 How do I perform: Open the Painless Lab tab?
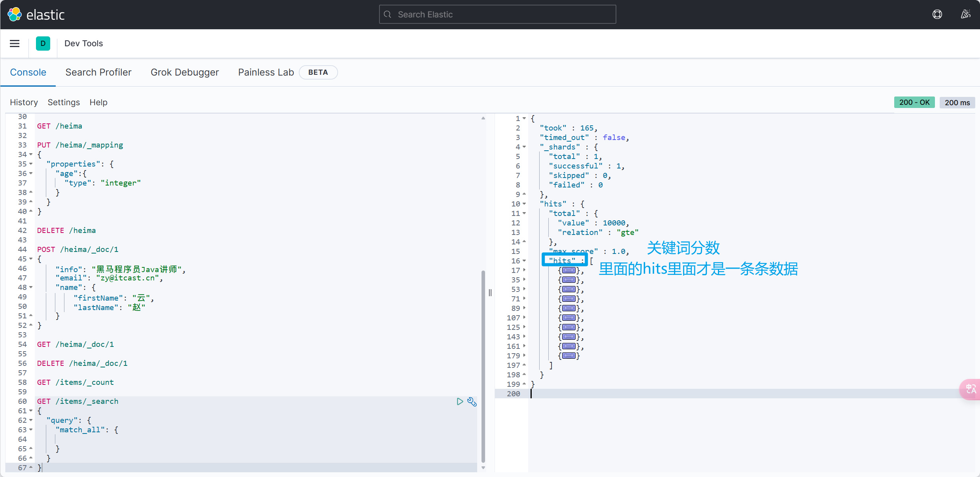(266, 72)
